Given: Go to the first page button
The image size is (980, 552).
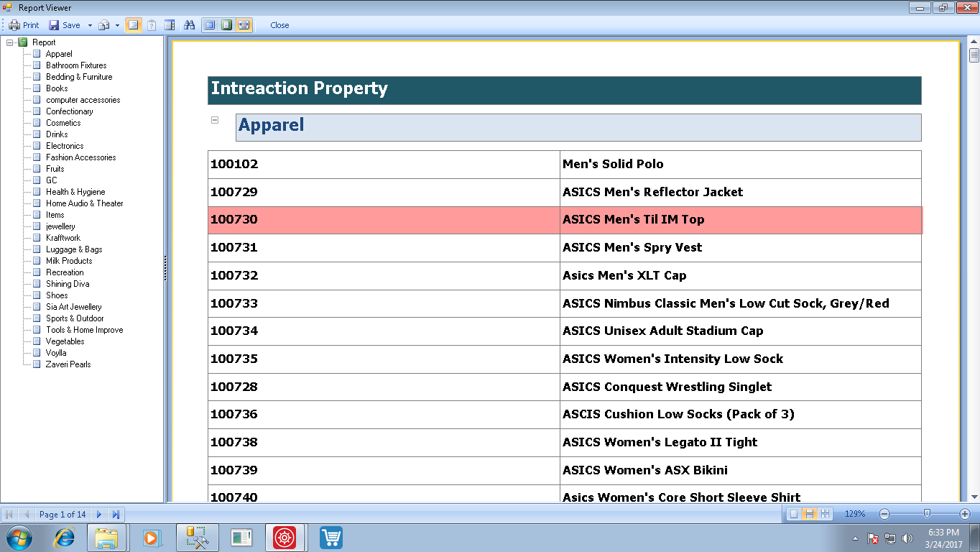Looking at the screenshot, I should click(9, 514).
